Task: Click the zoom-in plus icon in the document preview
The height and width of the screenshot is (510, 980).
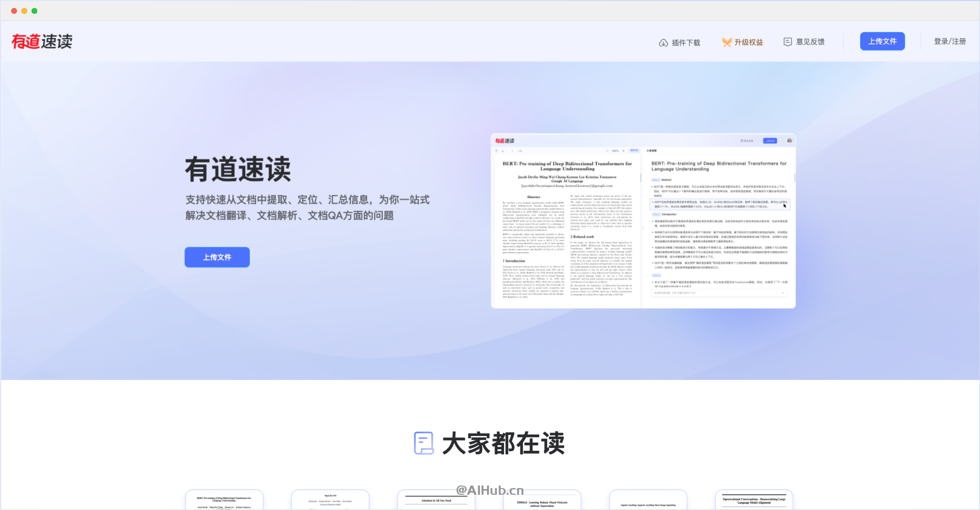Action: (623, 150)
